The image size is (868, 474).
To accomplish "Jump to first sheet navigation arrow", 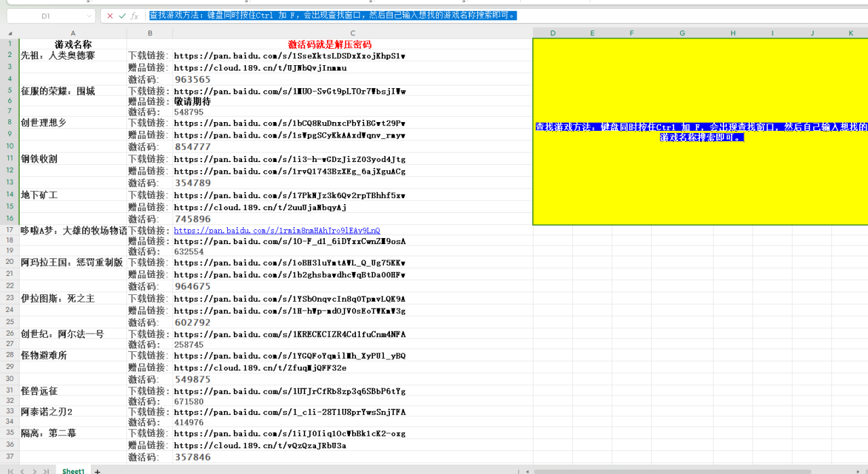I will (10, 471).
